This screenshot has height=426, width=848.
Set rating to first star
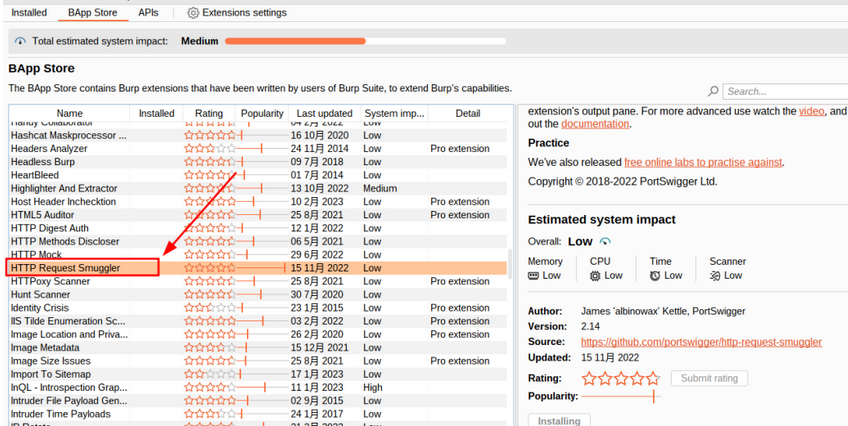[589, 378]
